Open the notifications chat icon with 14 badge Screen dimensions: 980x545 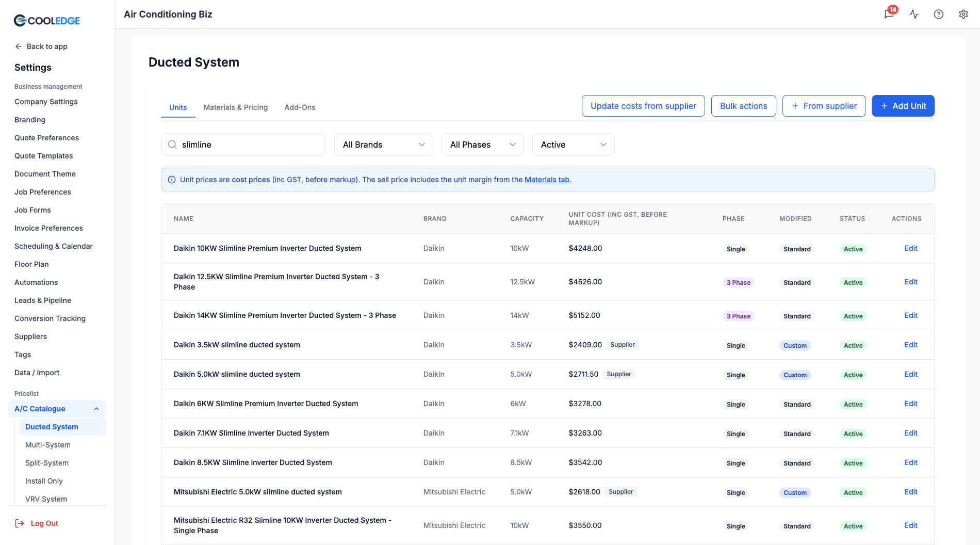pos(889,14)
